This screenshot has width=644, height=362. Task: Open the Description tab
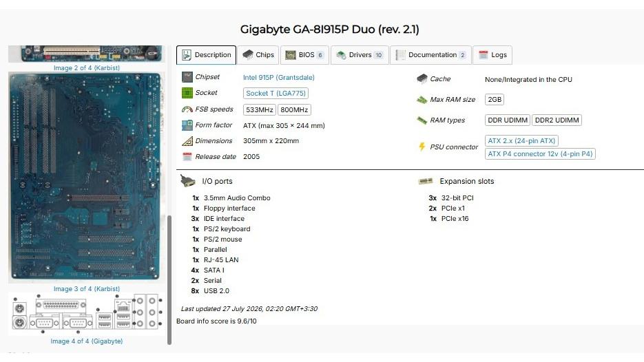coord(206,55)
